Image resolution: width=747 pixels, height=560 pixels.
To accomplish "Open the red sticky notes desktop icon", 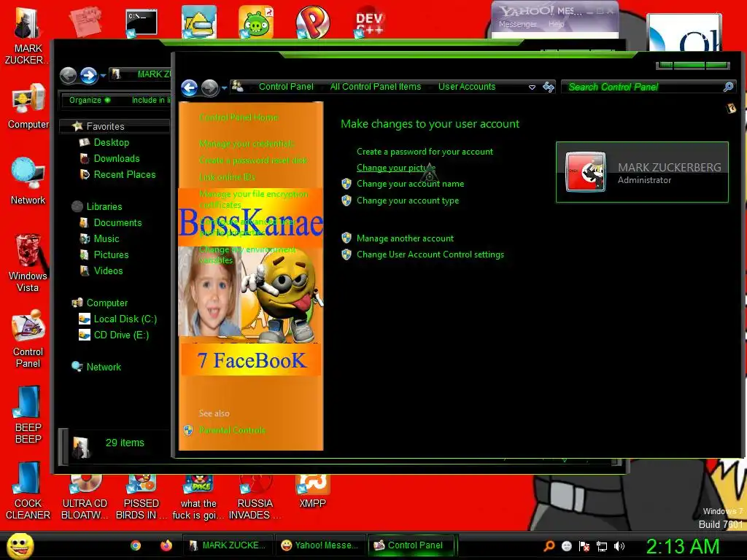I will click(85, 22).
